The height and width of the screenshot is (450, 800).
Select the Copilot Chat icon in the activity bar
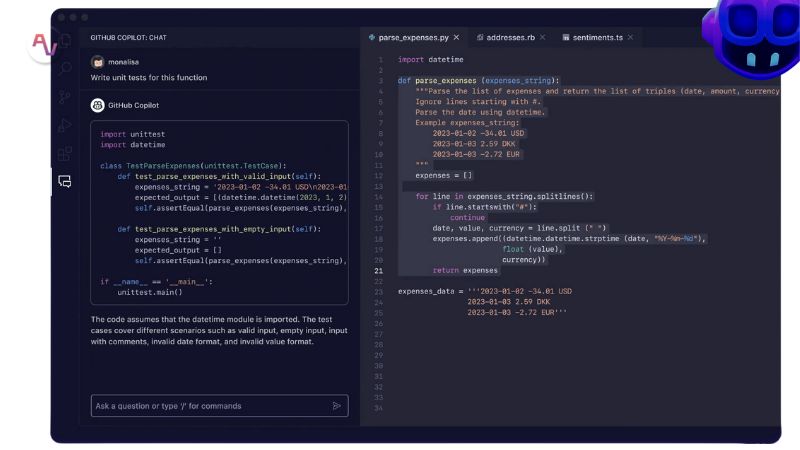pyautogui.click(x=65, y=181)
